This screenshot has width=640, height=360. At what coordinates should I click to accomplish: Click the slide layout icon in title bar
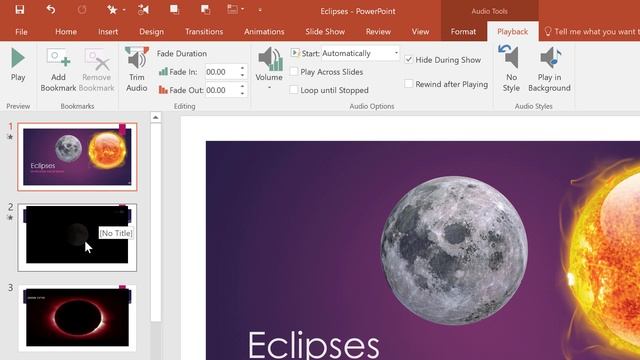pyautogui.click(x=233, y=9)
